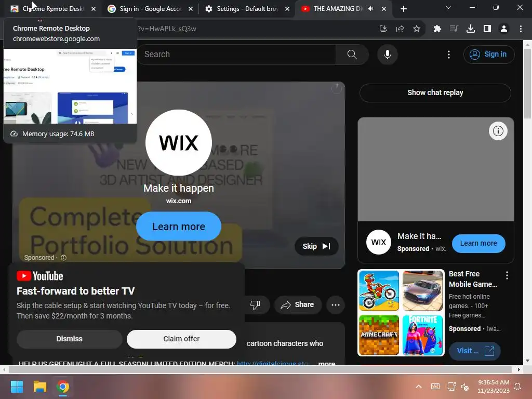The image size is (532, 399).
Task: Click the muted volume tray icon
Action: [465, 387]
